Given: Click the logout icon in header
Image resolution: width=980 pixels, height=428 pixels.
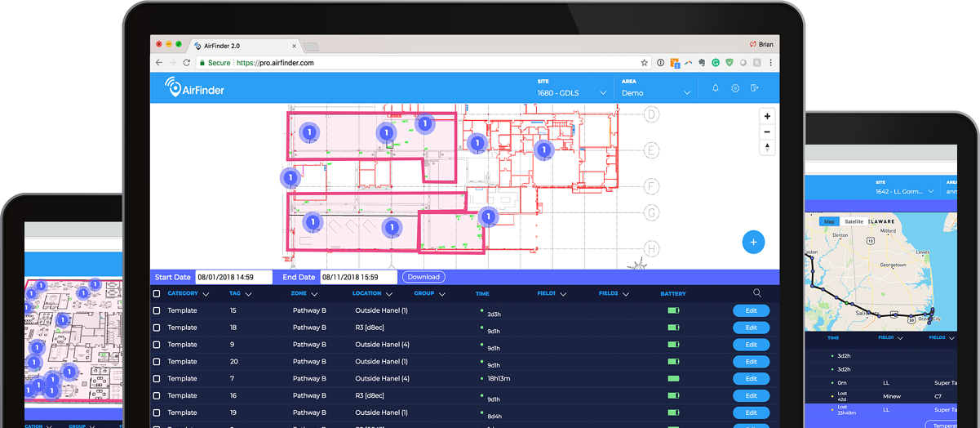Looking at the screenshot, I should [755, 88].
